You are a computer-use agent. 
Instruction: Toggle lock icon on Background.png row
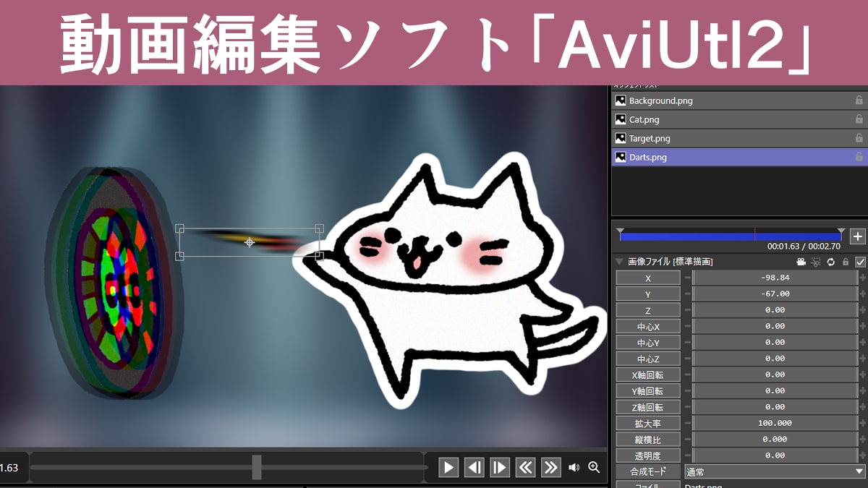859,100
